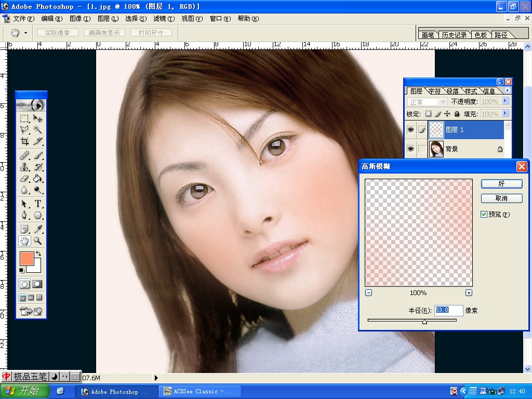Reset to default colors icon
Viewport: 532px width, 399px height.
(22, 270)
